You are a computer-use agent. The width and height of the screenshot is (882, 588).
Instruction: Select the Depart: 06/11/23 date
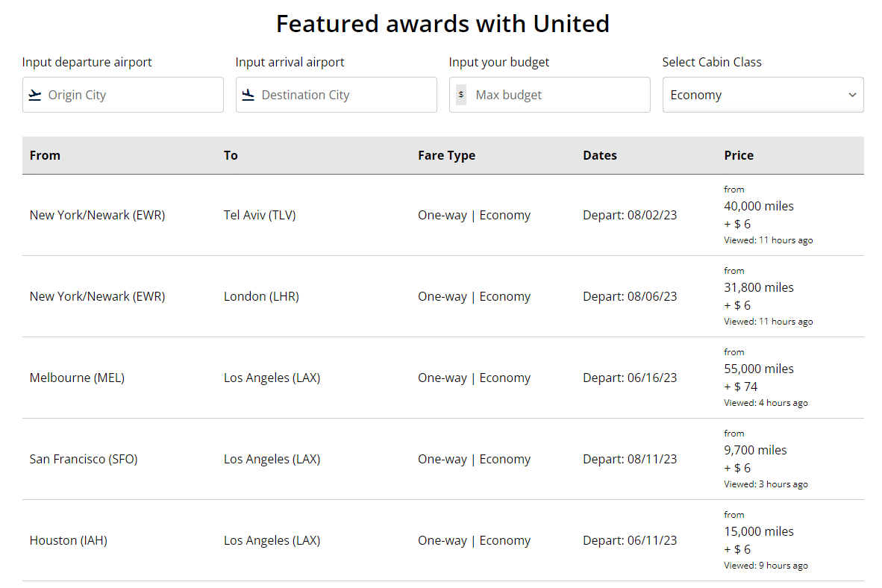point(629,540)
